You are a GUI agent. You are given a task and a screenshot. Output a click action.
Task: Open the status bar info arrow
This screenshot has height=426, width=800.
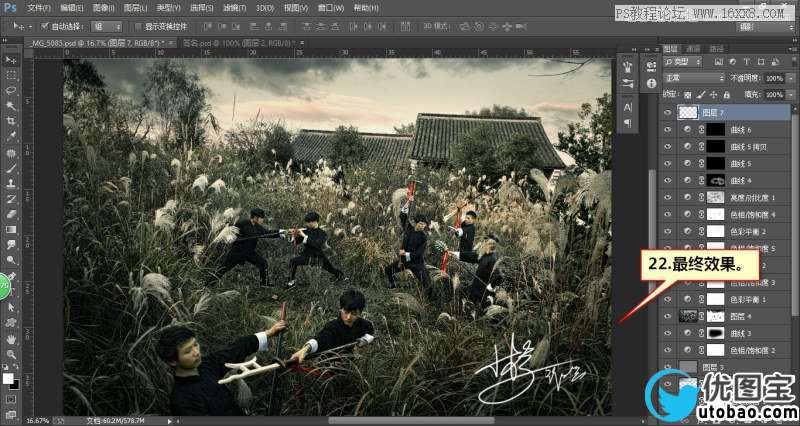(x=170, y=421)
